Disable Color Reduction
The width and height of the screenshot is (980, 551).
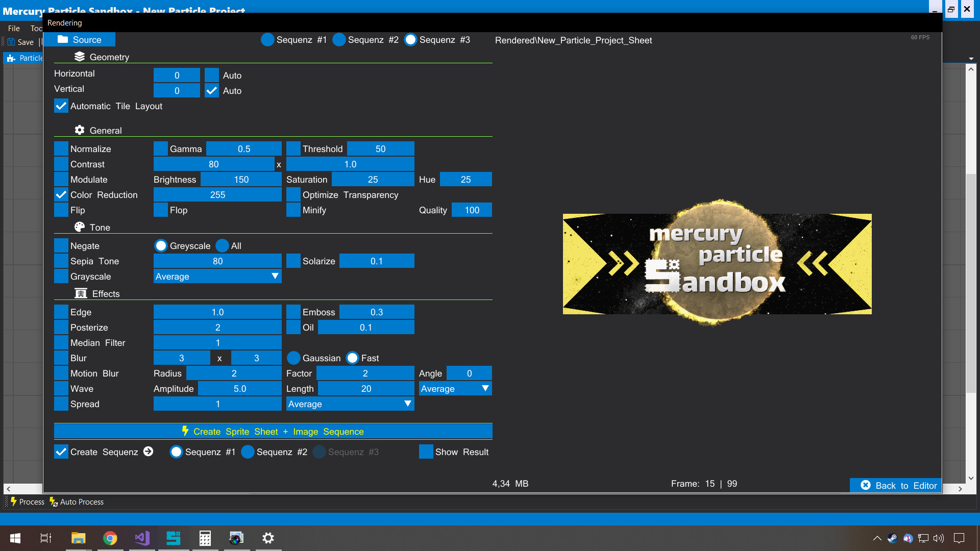61,194
